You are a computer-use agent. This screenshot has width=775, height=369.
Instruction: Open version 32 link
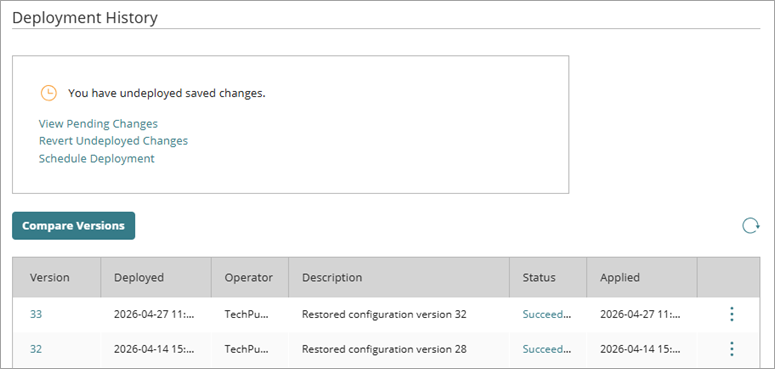coord(36,349)
